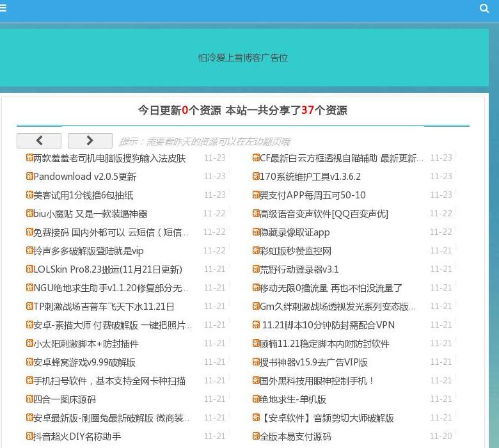499x448 pixels.
Task: Click the 新 badge beside Pandownload v2.0.5更新
Action: (29, 176)
